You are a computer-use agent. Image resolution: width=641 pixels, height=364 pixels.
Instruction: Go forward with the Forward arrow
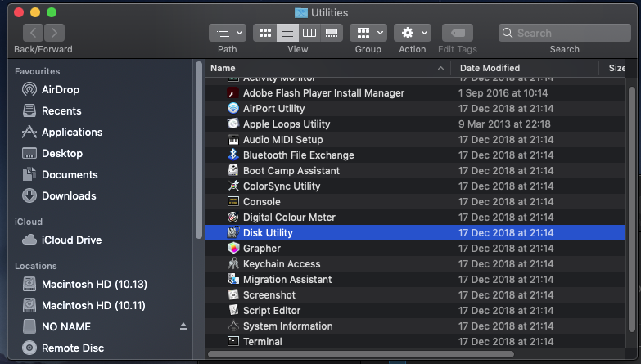[x=54, y=33]
